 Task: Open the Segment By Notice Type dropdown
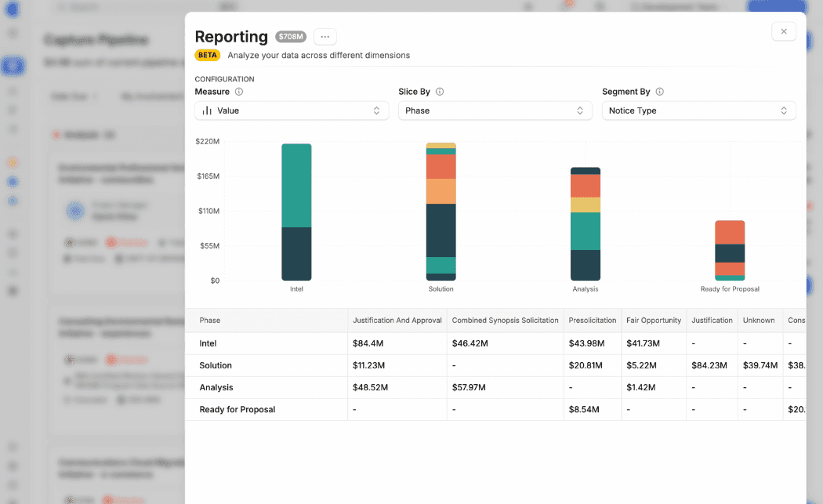pyautogui.click(x=699, y=111)
